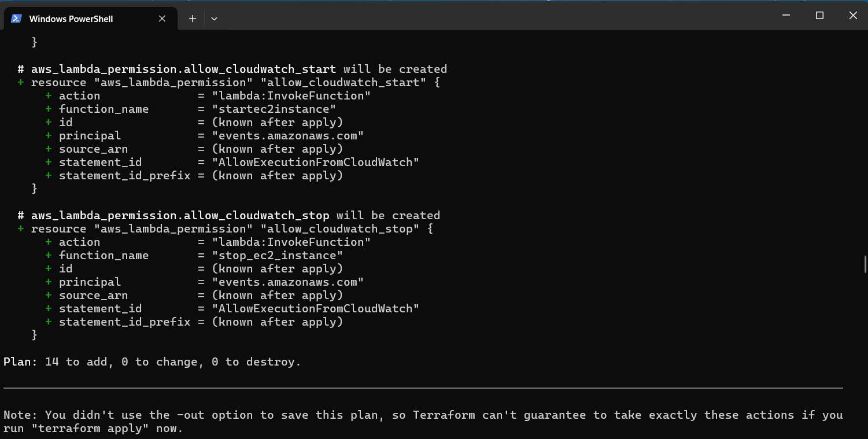Open a new terminal tab
The image size is (868, 439).
click(x=193, y=19)
